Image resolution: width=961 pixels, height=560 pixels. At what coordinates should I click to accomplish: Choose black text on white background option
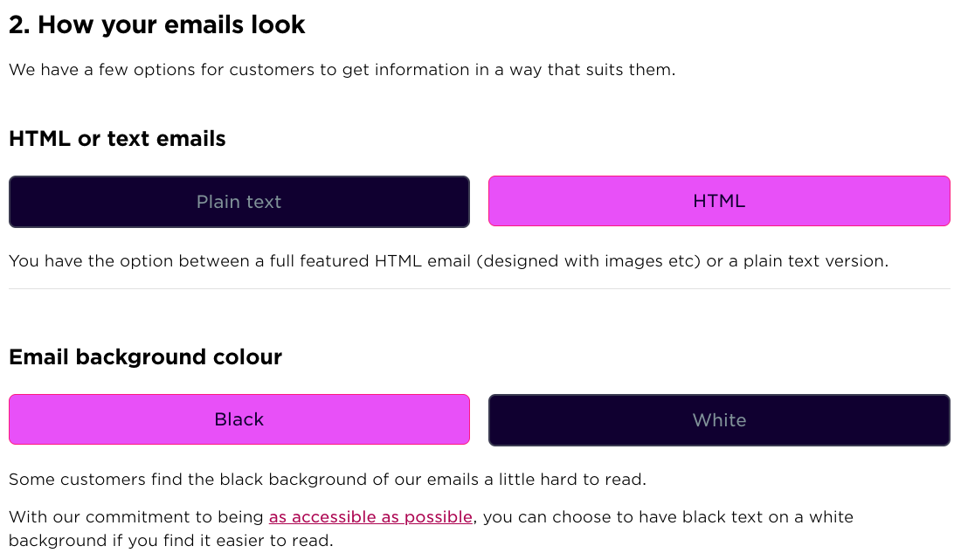click(x=719, y=419)
